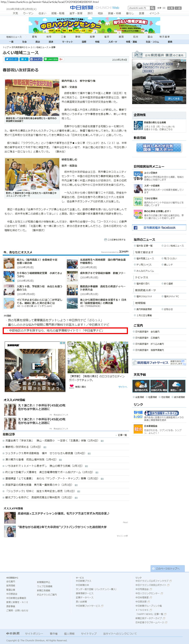Click 福井ミラクルエレファンツ sidebar link

coord(144,297)
